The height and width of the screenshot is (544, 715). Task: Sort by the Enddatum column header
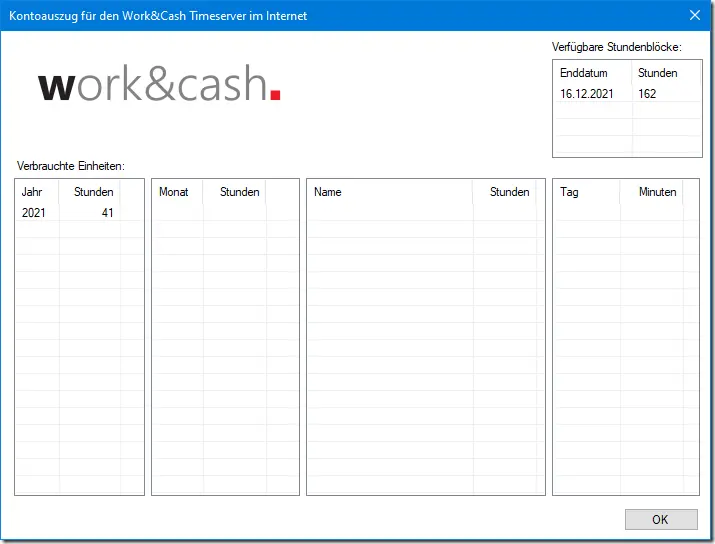[x=593, y=73]
